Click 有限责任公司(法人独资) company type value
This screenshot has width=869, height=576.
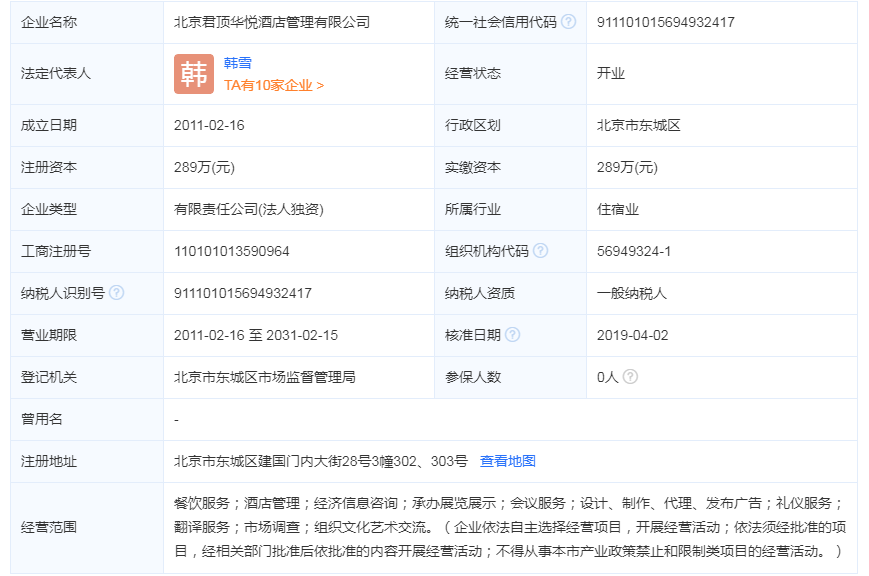249,209
